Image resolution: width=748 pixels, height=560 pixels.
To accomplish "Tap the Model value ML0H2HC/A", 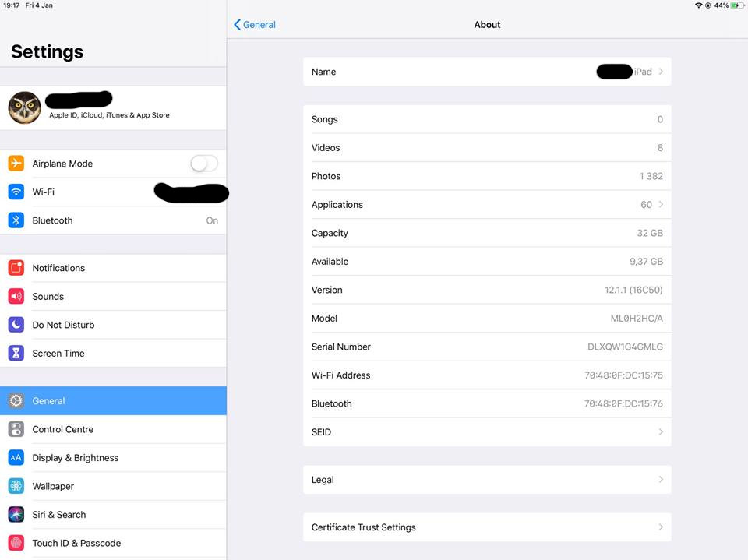I will pyautogui.click(x=637, y=318).
